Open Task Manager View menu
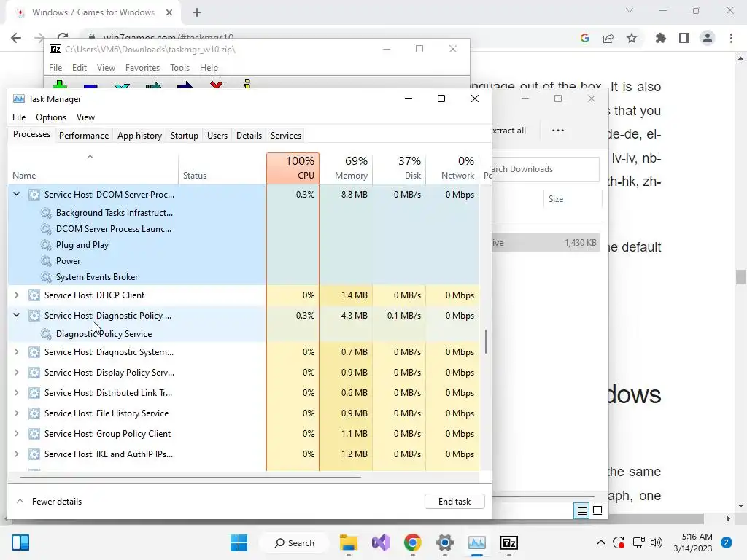Viewport: 747px width, 560px height. (86, 117)
